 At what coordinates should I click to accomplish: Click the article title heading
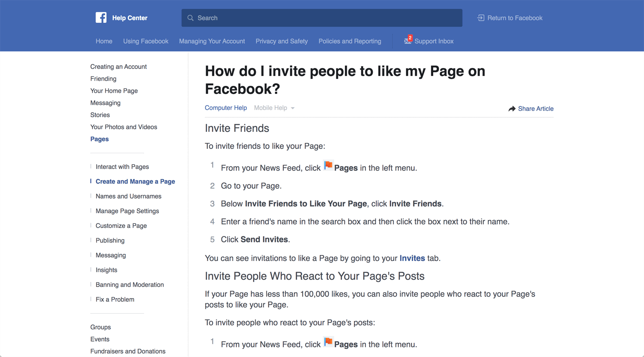(x=345, y=80)
